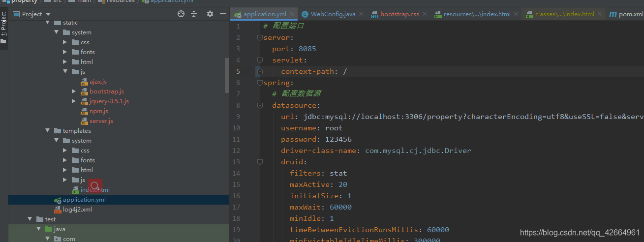Fold the spring block at line 6
This screenshot has width=644, height=242.
(x=259, y=83)
